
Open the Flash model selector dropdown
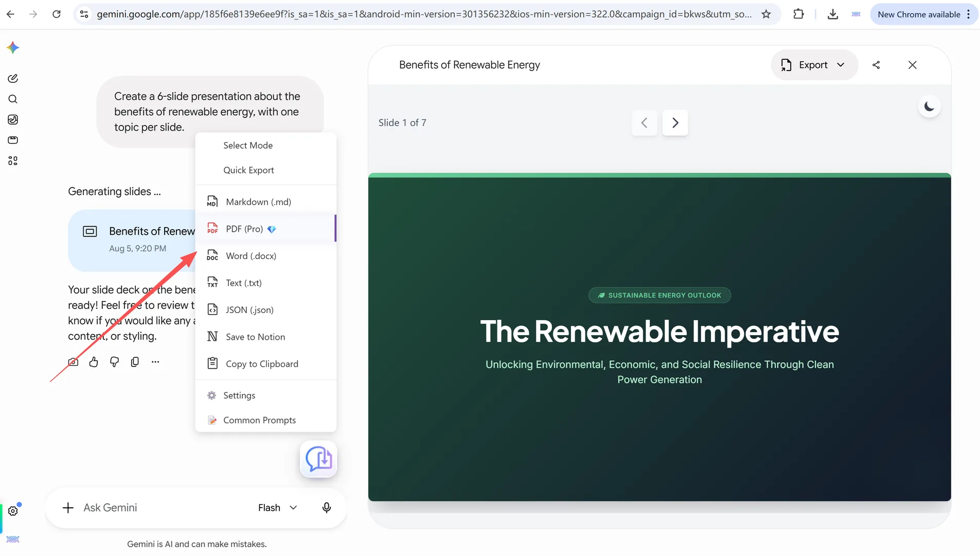click(x=278, y=508)
